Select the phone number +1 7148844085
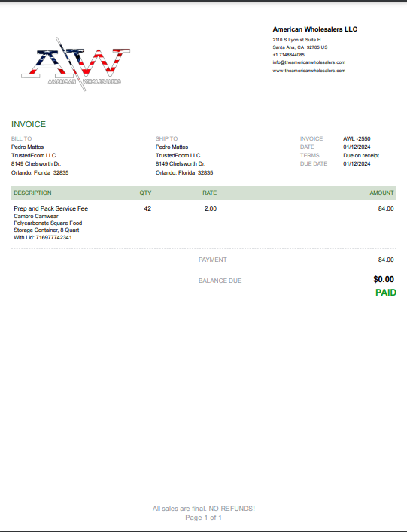Screen dimensions: 407x532 (x=289, y=55)
